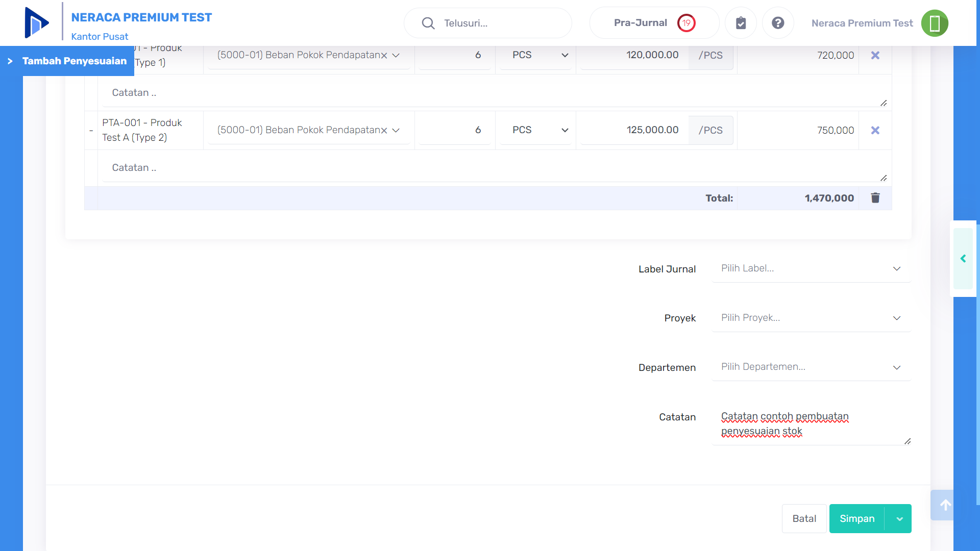Screen dimensions: 980x551
Task: Click the Neraca app logo
Action: point(36,23)
